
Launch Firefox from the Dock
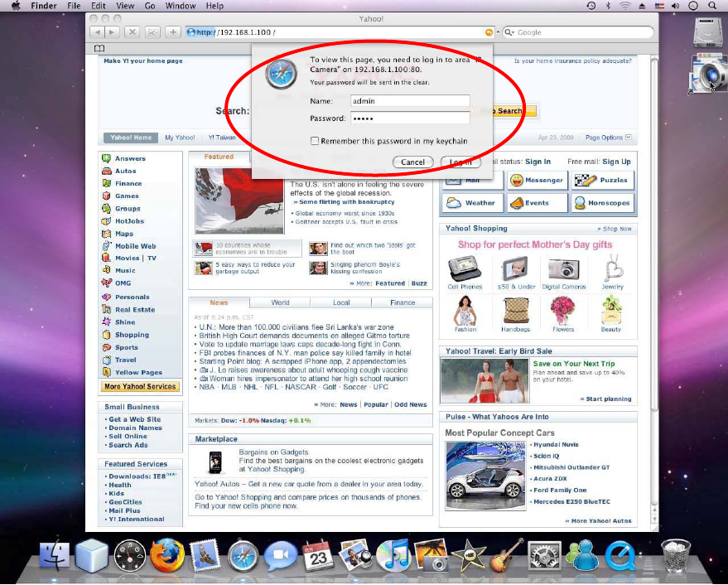166,555
